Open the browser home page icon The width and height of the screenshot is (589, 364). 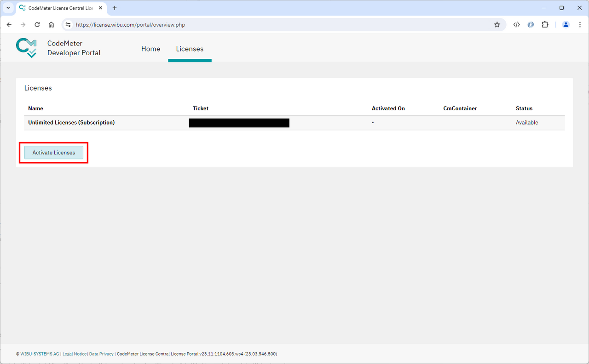(52, 25)
